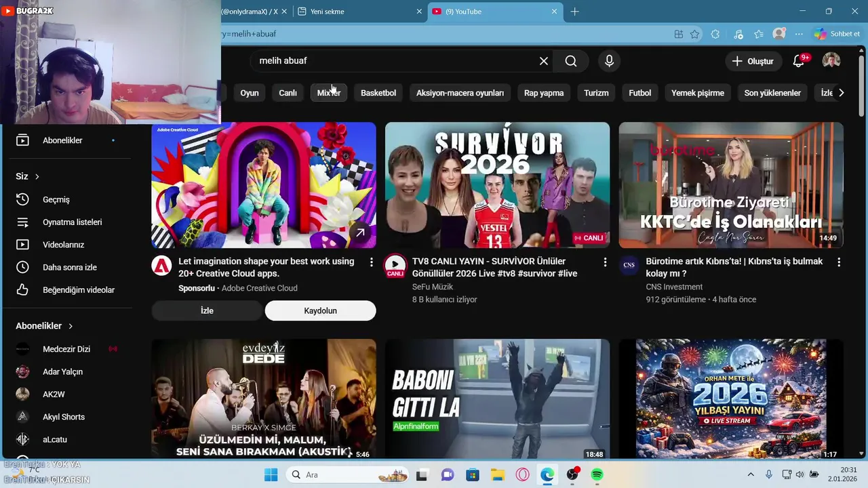Open YouTube notifications bell
The image size is (868, 488).
(x=800, y=61)
